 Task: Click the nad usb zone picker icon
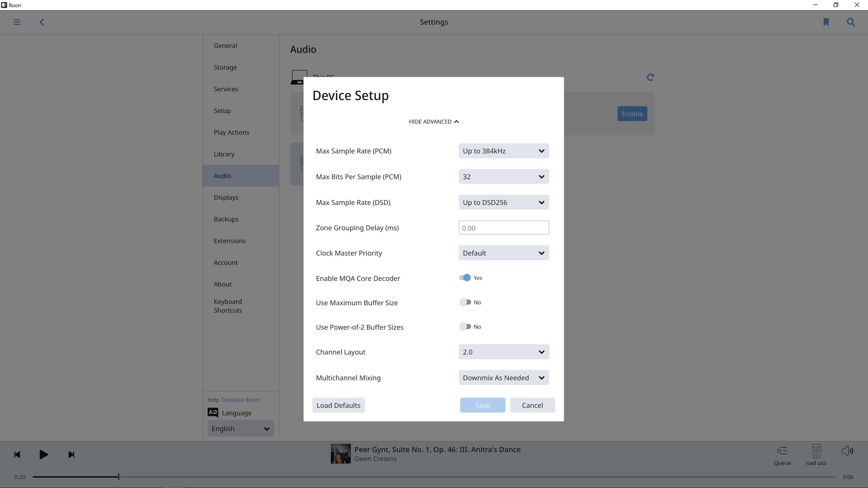[x=816, y=451]
